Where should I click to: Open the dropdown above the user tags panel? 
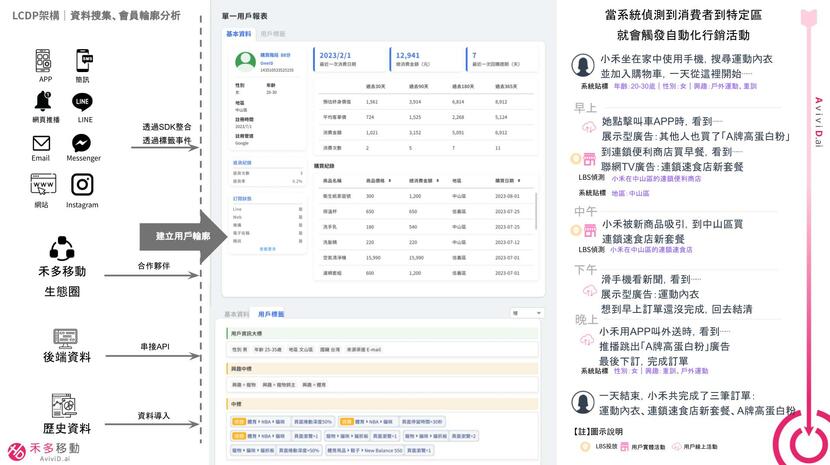click(526, 313)
